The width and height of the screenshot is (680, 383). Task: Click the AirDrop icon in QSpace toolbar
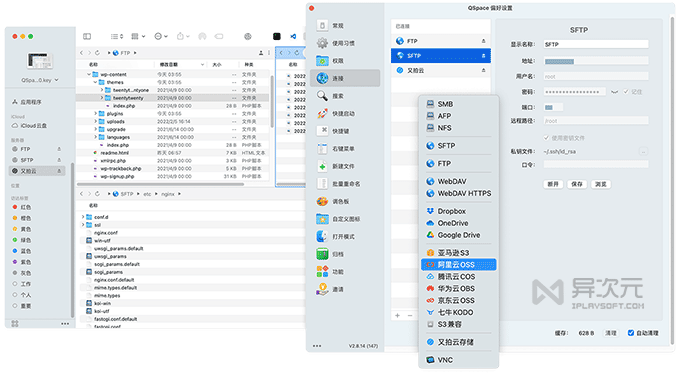pos(202,36)
